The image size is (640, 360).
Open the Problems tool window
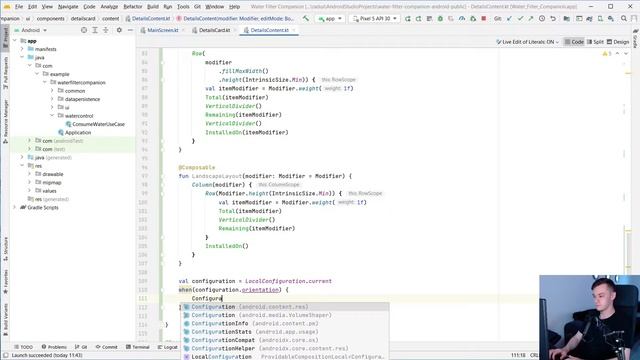click(x=54, y=347)
